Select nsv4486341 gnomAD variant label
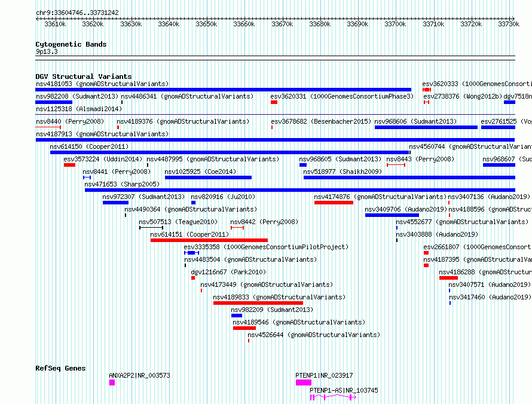 (187, 96)
